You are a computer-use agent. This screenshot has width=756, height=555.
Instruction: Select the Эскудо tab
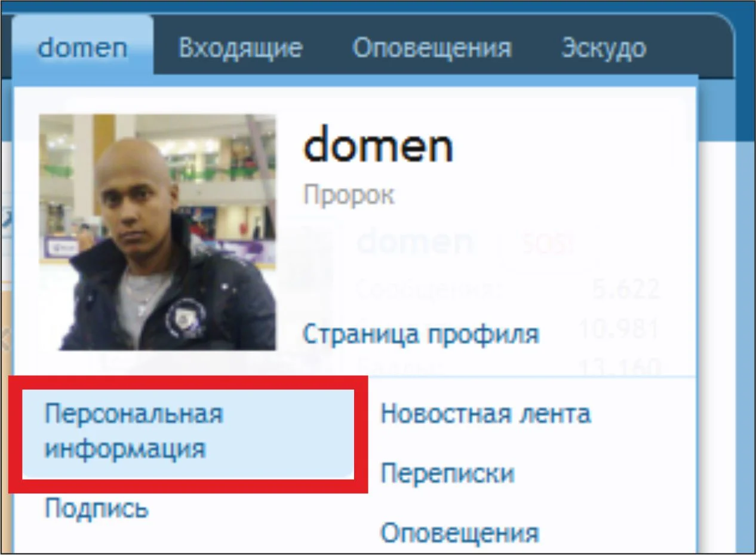click(x=604, y=47)
